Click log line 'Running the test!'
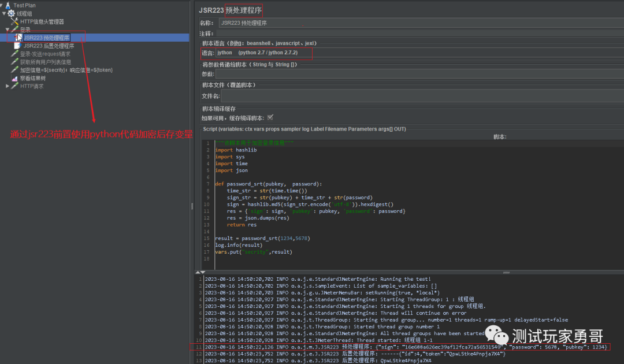Viewport: 624px width, 364px height. [318, 279]
